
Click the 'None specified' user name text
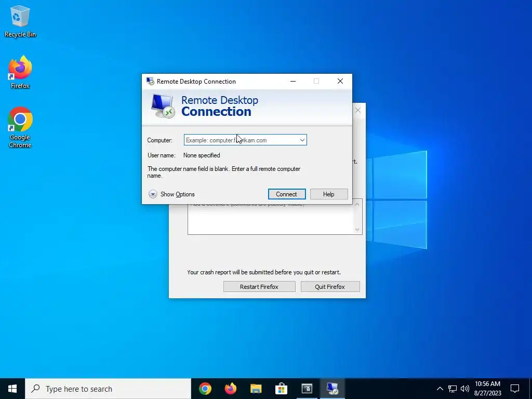click(202, 155)
